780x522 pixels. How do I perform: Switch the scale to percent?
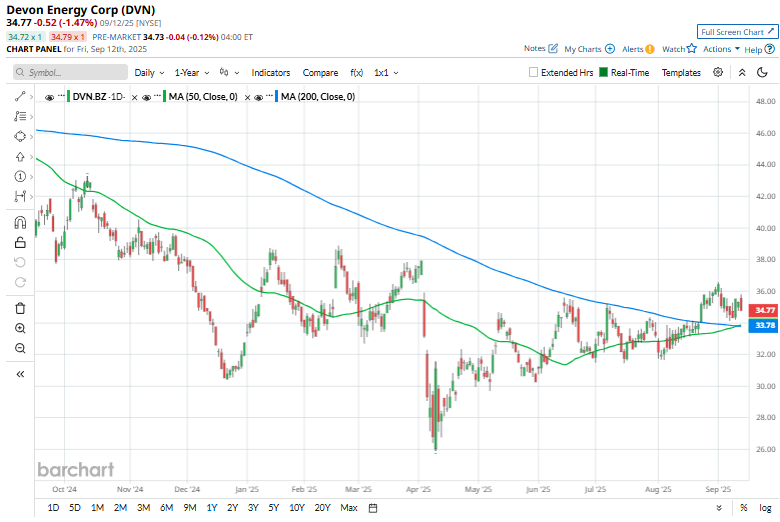(x=743, y=508)
